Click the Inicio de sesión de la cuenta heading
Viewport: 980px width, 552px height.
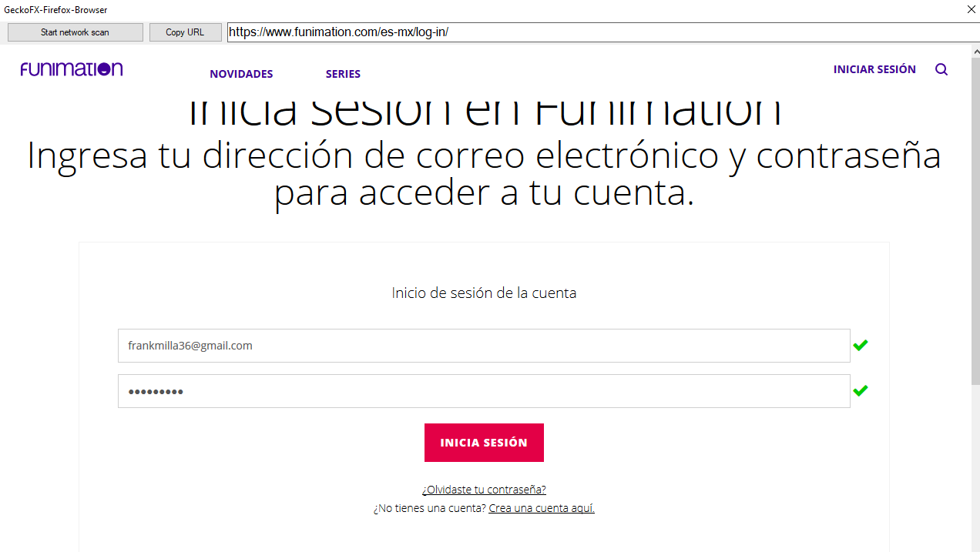click(484, 293)
